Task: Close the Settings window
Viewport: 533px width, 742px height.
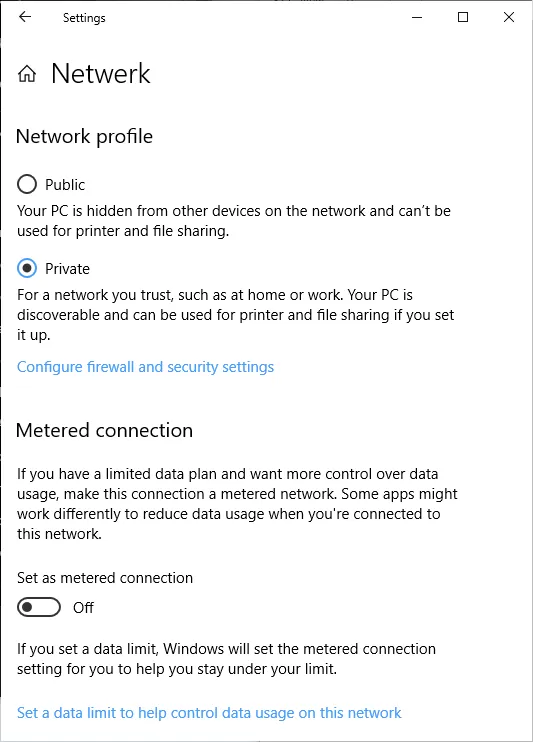Action: click(509, 18)
